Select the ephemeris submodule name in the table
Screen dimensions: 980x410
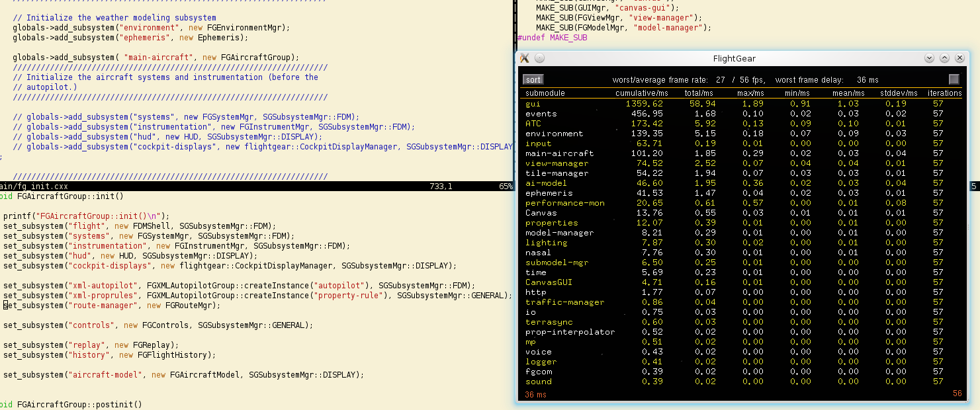coord(549,193)
